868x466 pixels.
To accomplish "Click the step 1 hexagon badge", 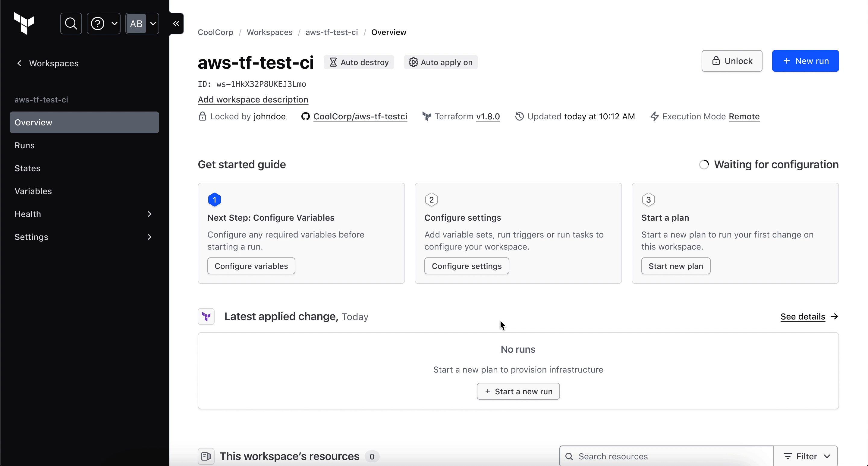I will coord(214,200).
